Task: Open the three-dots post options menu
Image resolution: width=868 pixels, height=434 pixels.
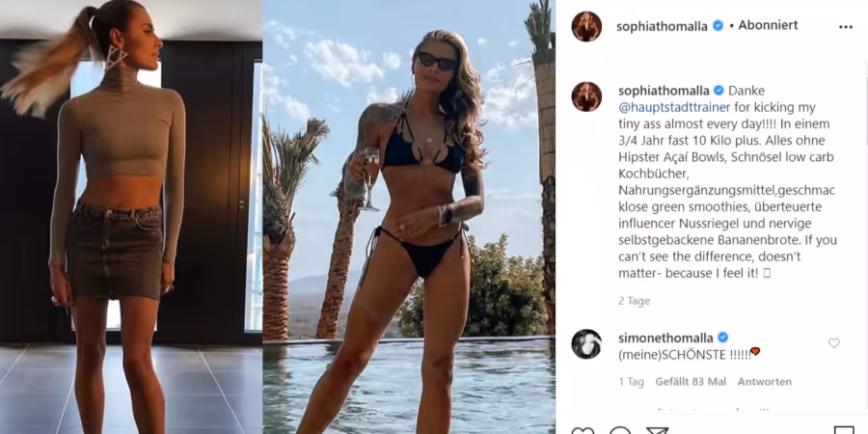Action: point(845,27)
